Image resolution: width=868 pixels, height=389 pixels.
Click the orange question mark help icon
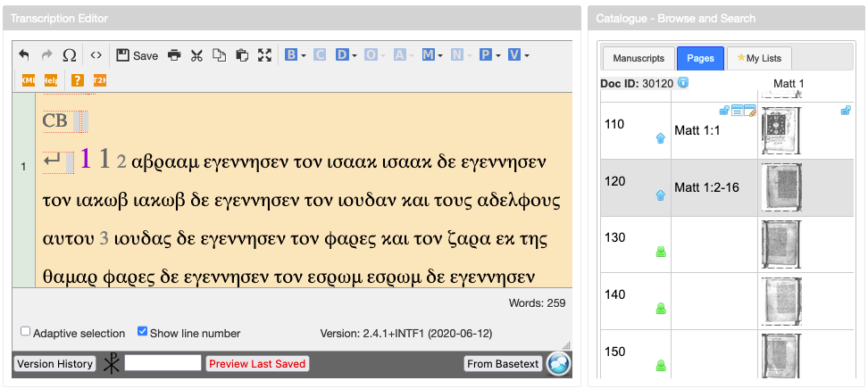click(x=77, y=80)
